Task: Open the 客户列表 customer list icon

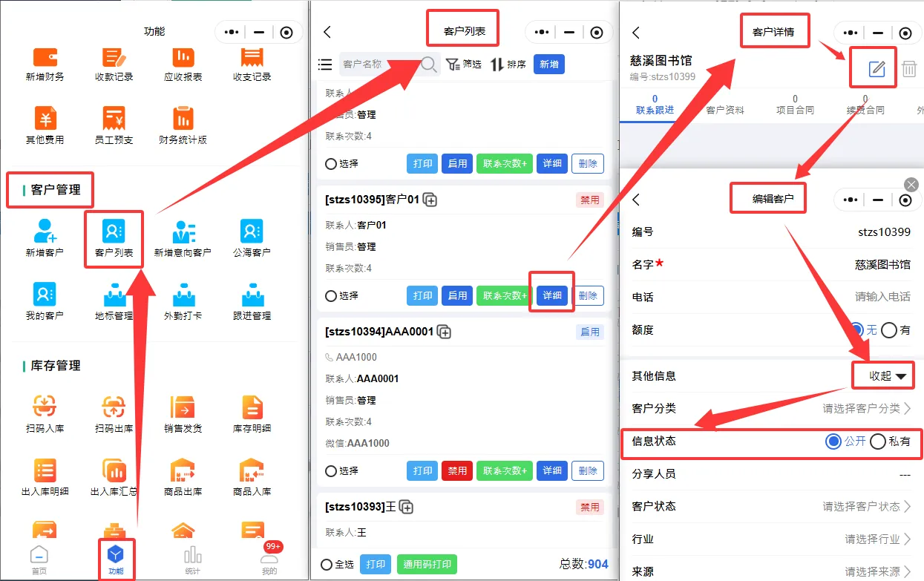Action: coord(114,232)
